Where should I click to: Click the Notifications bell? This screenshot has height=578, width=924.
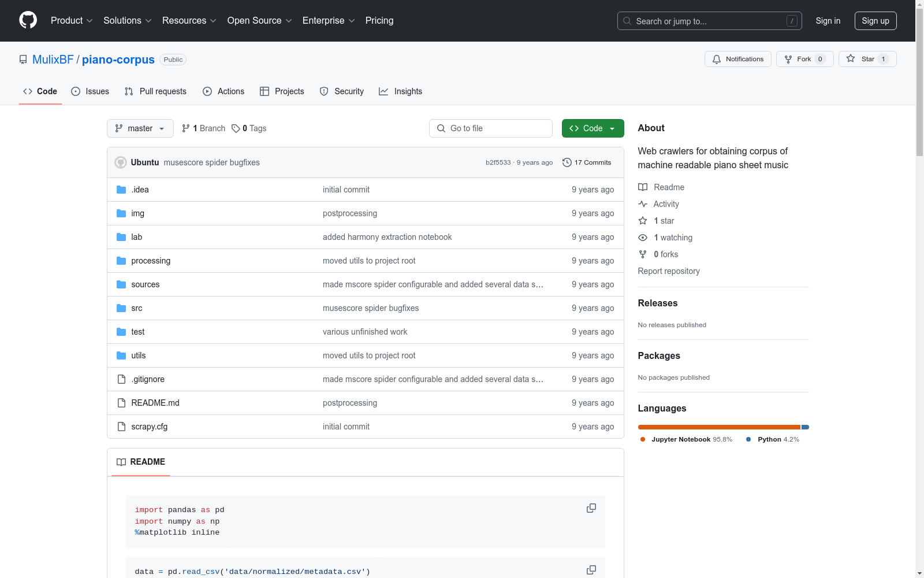[x=717, y=59]
